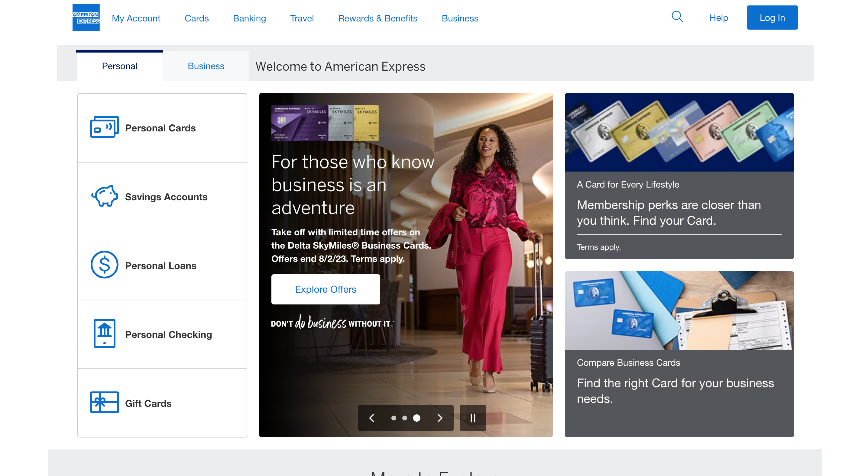Open the Travel menu

(302, 18)
